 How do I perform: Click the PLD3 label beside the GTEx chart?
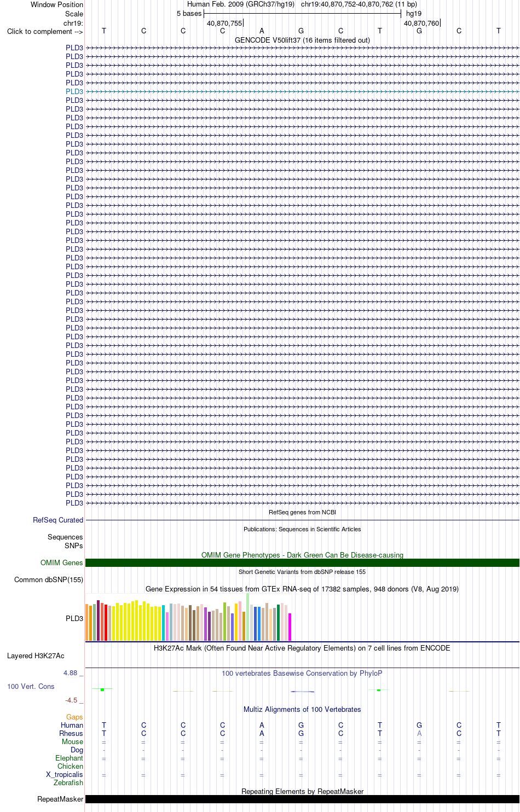coord(74,618)
